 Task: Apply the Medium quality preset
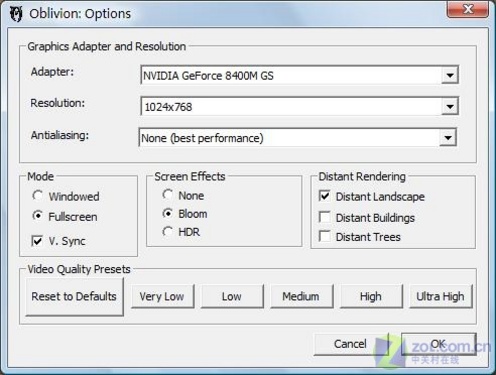click(x=301, y=296)
